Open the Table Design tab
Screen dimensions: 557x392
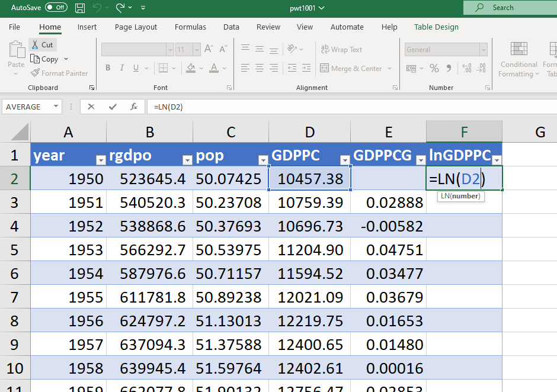point(436,27)
